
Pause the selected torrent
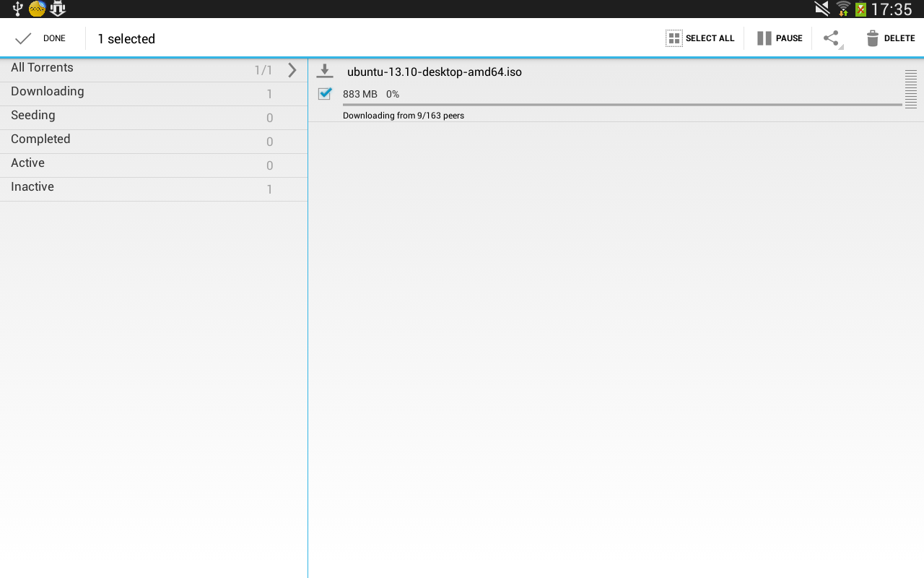779,38
